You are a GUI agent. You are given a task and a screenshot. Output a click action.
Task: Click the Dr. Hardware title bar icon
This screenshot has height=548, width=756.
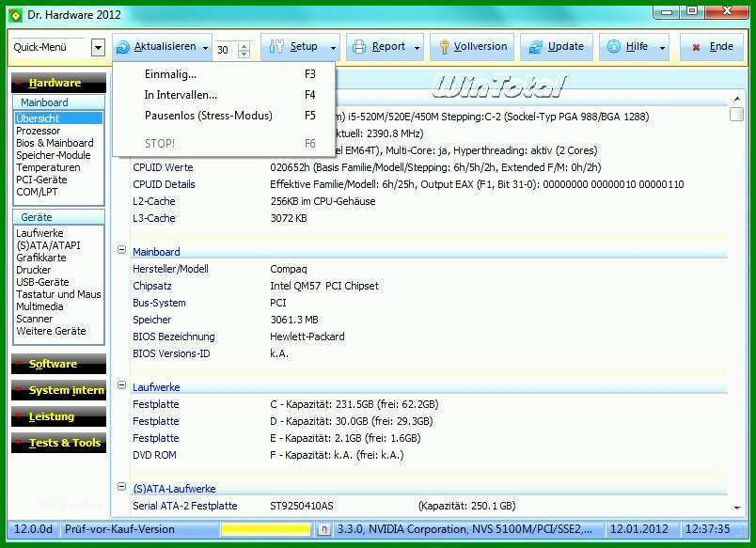click(15, 15)
